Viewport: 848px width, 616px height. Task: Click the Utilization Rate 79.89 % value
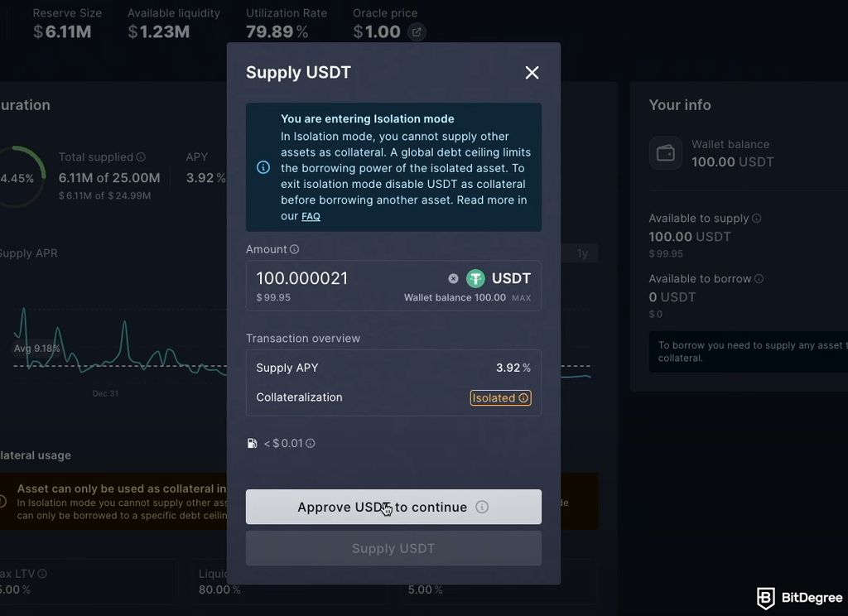(277, 32)
